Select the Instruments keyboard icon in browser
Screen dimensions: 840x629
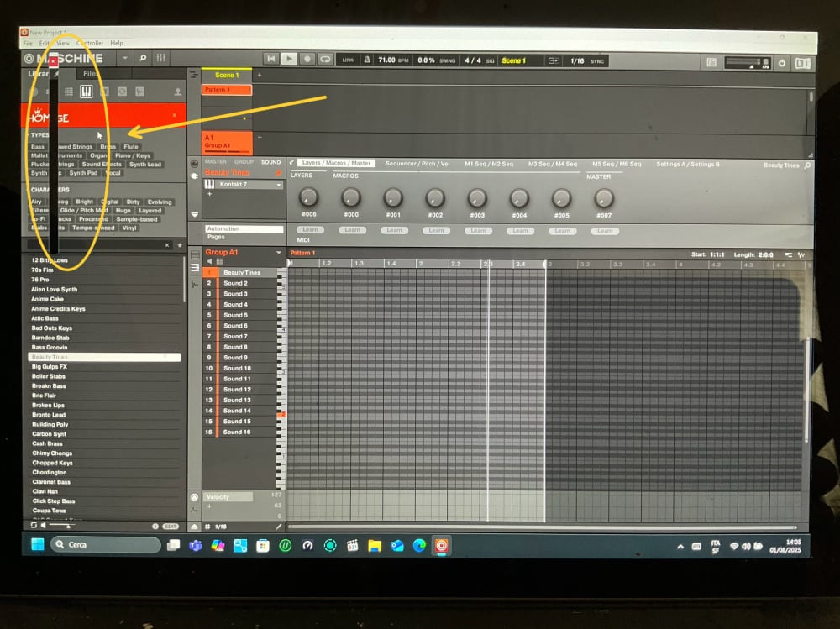[x=87, y=92]
